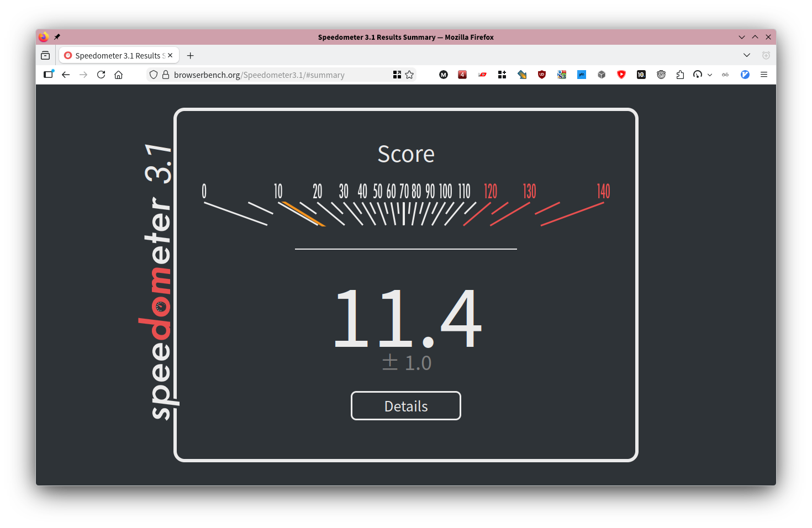
Task: Open the S3 extension icon
Action: pyautogui.click(x=562, y=75)
